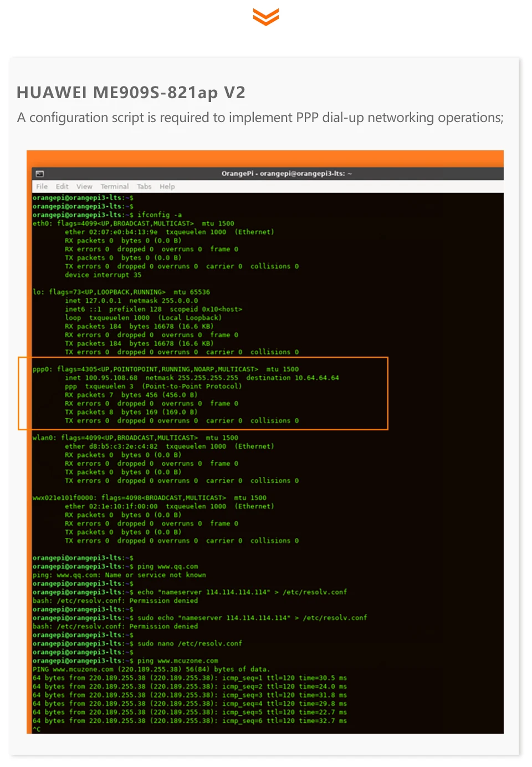This screenshot has height=767, width=532.
Task: Click 'ether d8:b5:c3:2e:c4:82' MAC line
Action: click(170, 446)
